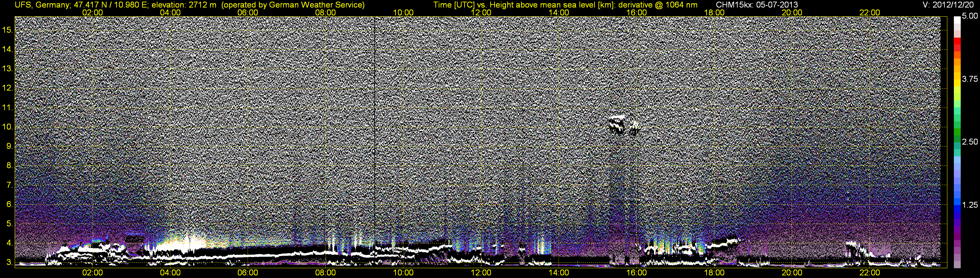Pick the 11 km height axis label
980x278 pixels.
[8, 107]
